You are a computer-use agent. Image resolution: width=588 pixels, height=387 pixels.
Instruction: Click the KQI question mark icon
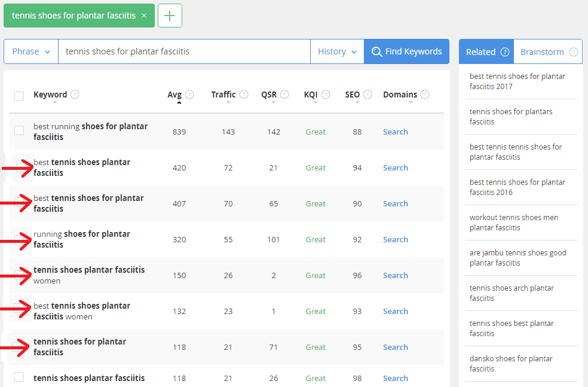click(327, 94)
